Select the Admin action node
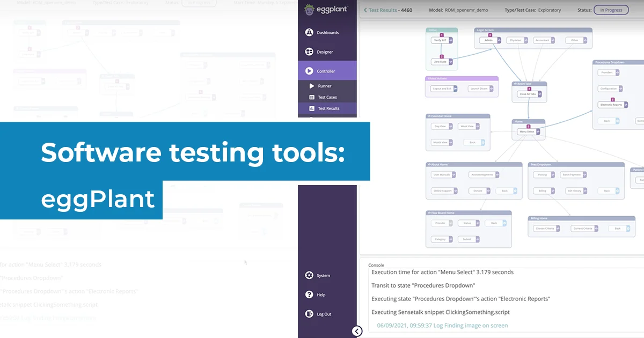 pos(490,40)
